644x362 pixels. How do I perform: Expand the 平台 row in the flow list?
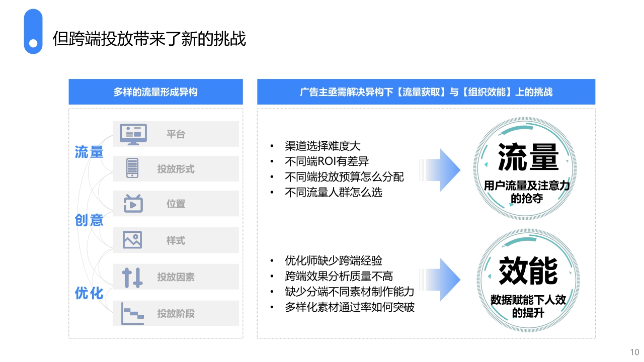coord(176,134)
